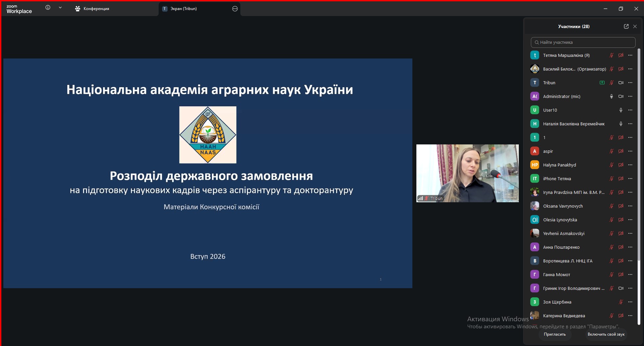Image resolution: width=644 pixels, height=346 pixels.
Task: Click the camera-off icon for participant 1
Action: 621,137
